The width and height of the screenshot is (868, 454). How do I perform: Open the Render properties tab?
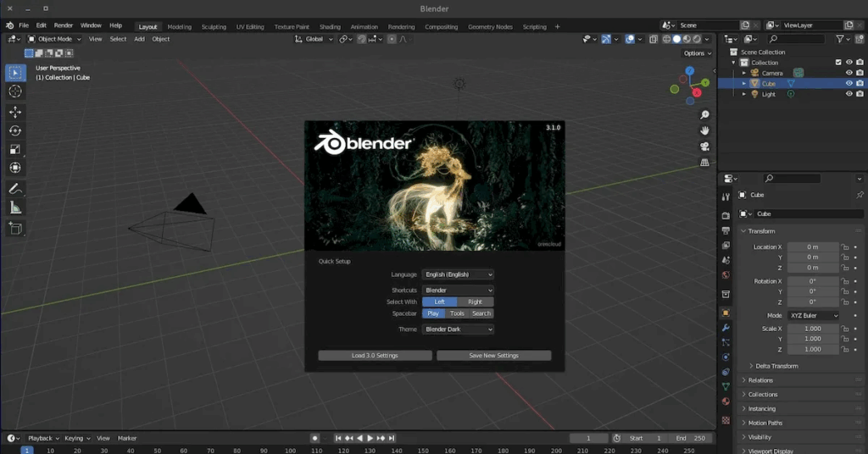click(x=726, y=216)
